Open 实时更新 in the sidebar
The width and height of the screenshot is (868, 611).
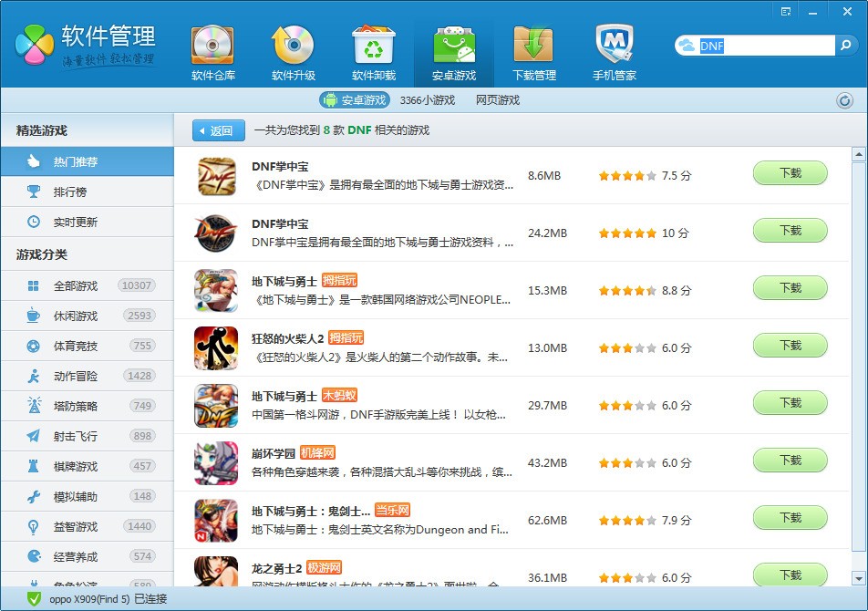(x=88, y=222)
